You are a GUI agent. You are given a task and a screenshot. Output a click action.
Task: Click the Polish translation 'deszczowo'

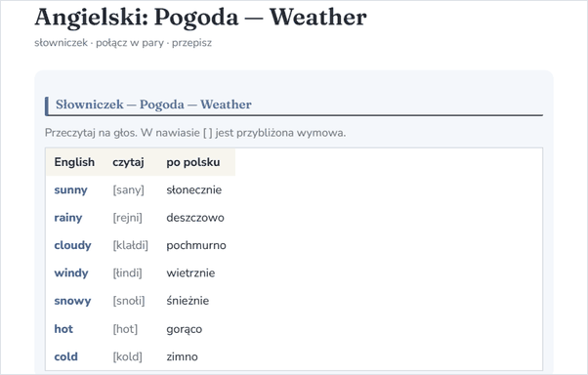195,218
